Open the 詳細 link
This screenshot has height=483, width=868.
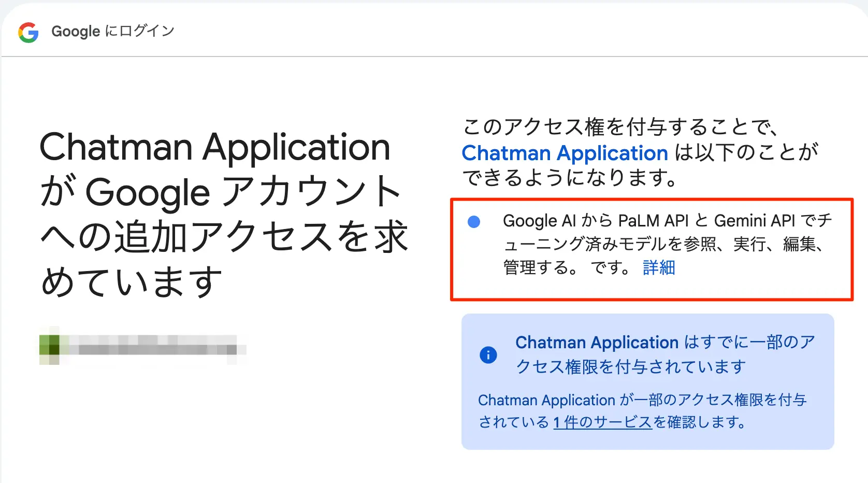coord(659,267)
